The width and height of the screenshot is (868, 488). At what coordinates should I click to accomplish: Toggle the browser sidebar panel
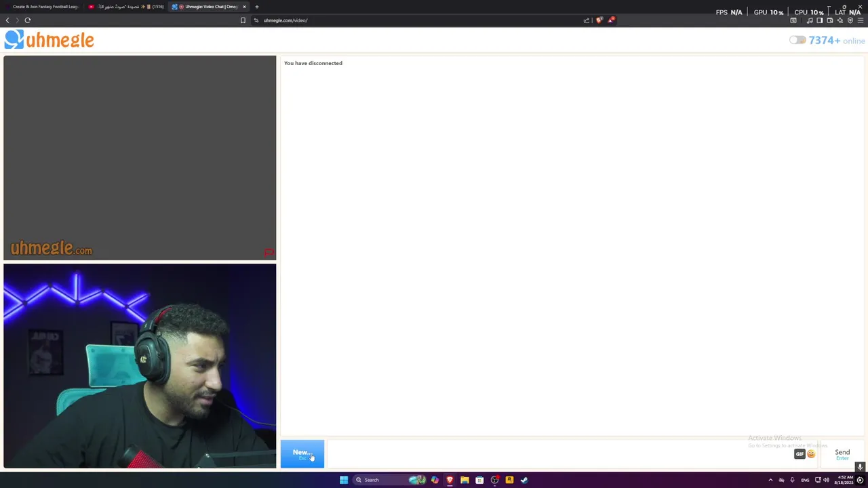tap(819, 20)
